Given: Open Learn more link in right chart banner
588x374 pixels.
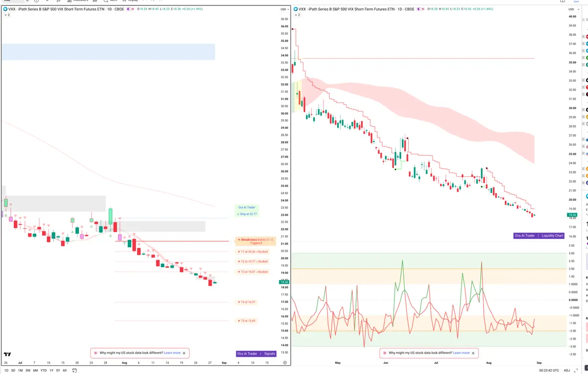Looking at the screenshot, I should (x=461, y=352).
